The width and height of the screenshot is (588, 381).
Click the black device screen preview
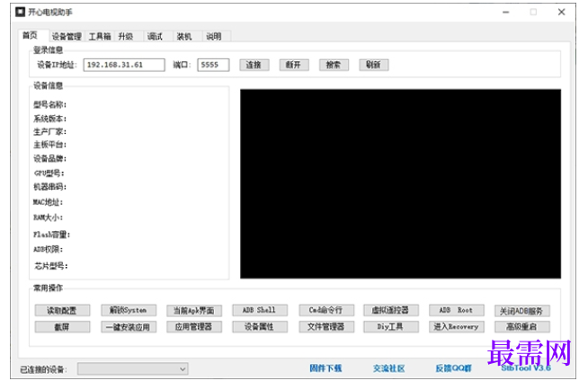tap(400, 183)
